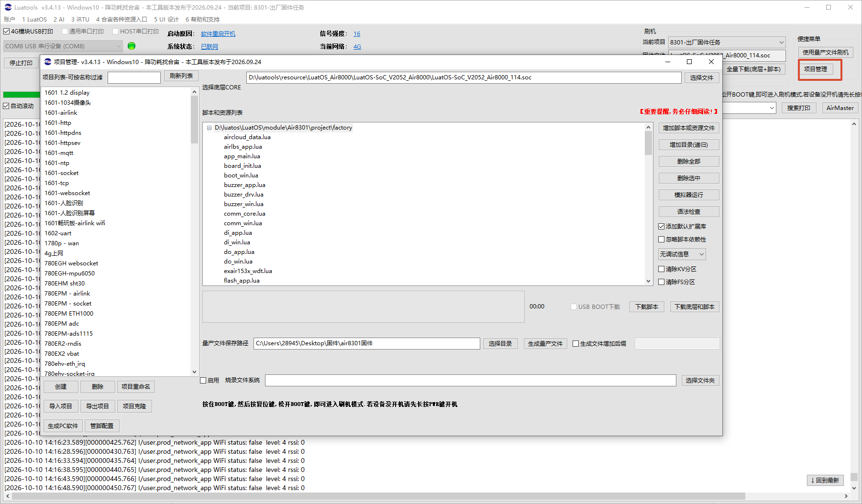
Task: Click 刷新列表 button
Action: (181, 76)
